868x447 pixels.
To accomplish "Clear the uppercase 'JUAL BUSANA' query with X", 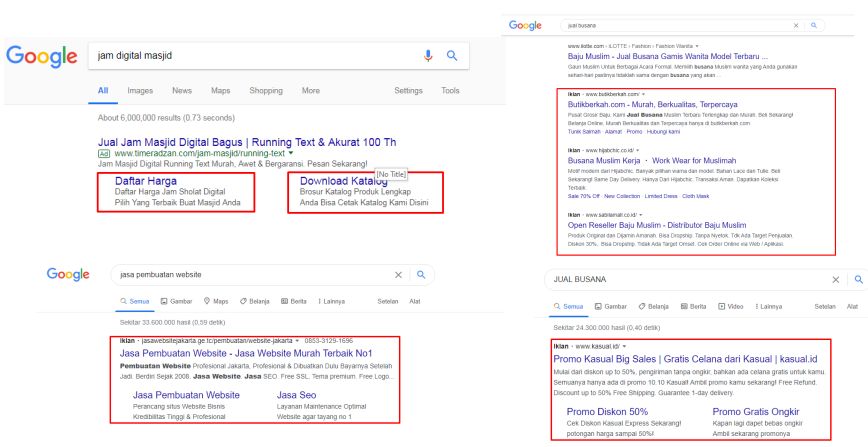I will pos(836,280).
